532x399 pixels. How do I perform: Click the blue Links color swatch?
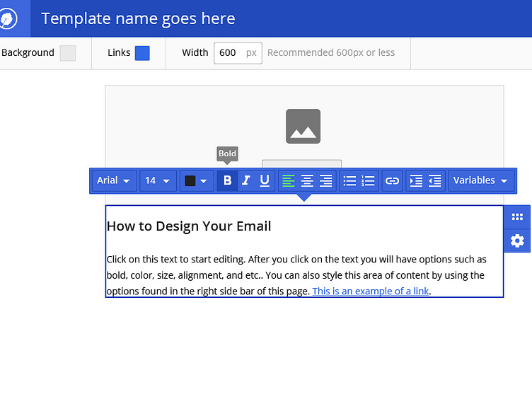pos(142,53)
